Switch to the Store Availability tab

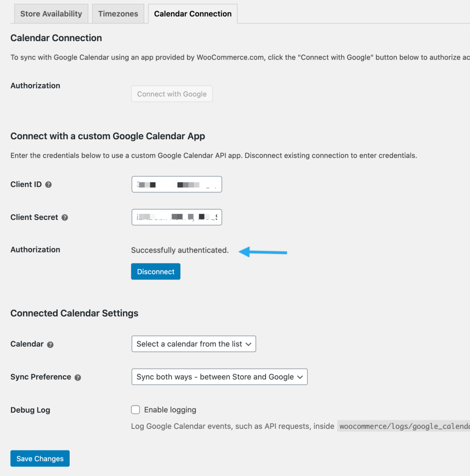point(51,14)
